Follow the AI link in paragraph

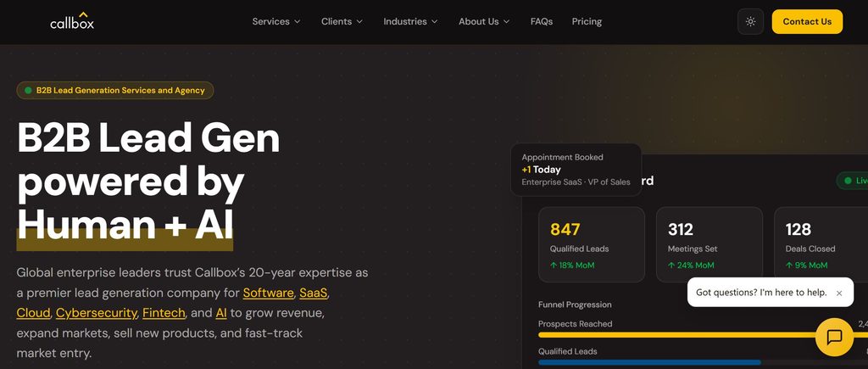point(221,313)
